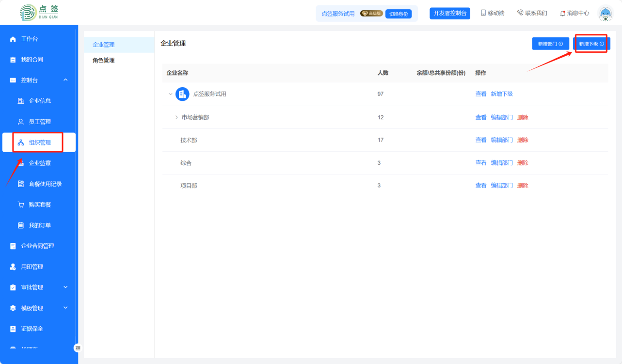Expand the 模板管理 sidebar menu
622x364 pixels.
point(65,308)
